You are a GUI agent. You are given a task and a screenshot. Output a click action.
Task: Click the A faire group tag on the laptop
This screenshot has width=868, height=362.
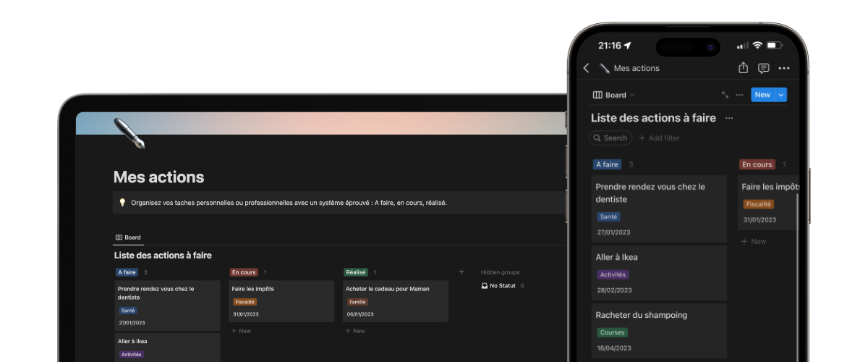(x=127, y=272)
